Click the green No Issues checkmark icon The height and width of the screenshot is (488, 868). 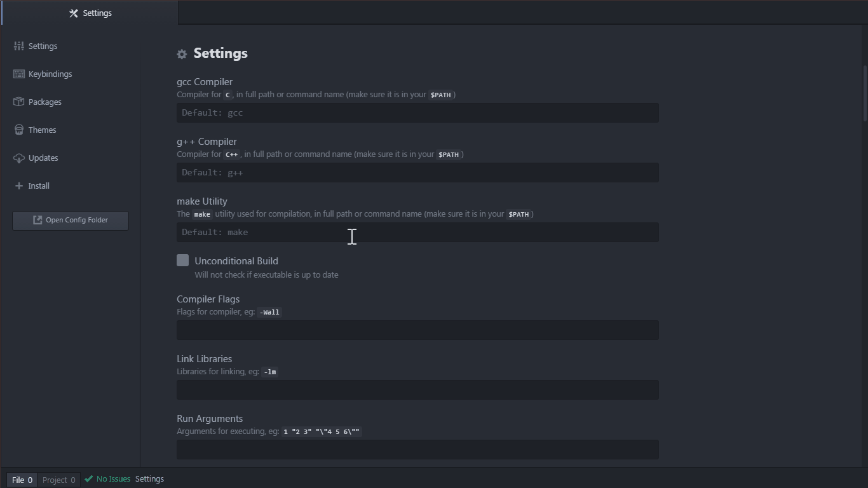click(89, 479)
